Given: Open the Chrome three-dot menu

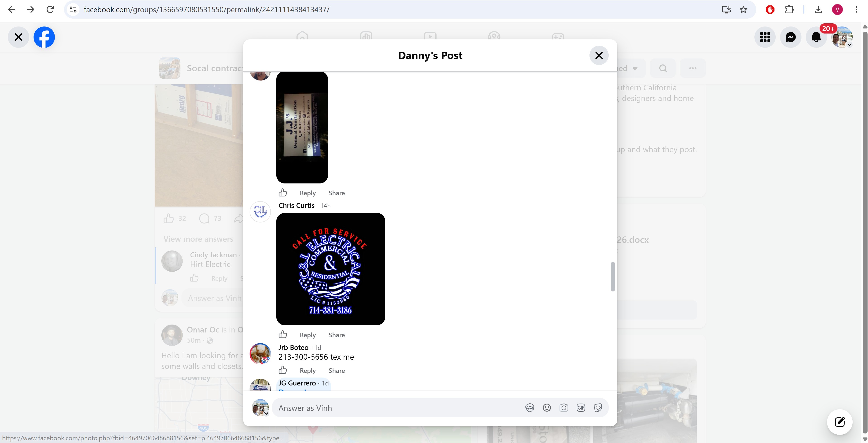Looking at the screenshot, I should click(856, 10).
